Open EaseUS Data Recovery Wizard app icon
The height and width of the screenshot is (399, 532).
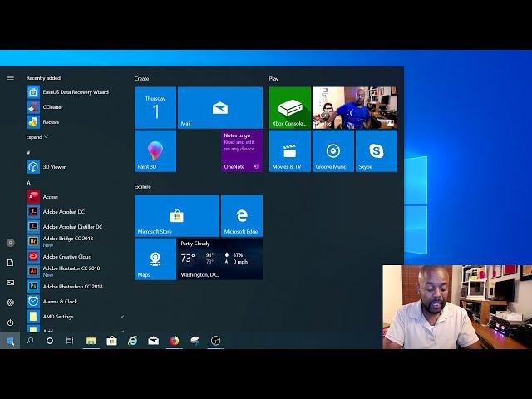[33, 92]
